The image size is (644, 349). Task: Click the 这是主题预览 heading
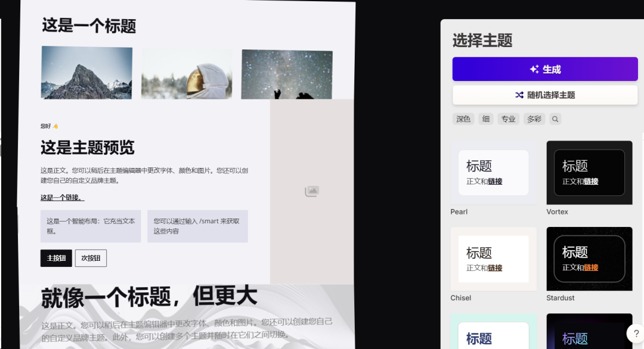(88, 147)
